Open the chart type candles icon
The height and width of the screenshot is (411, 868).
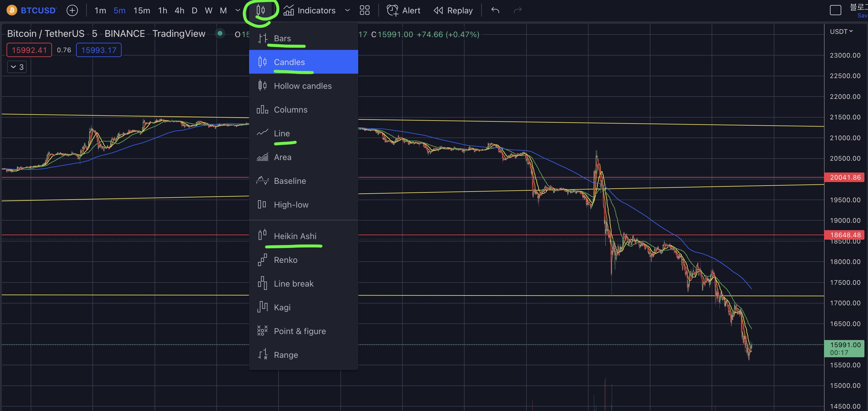(261, 10)
